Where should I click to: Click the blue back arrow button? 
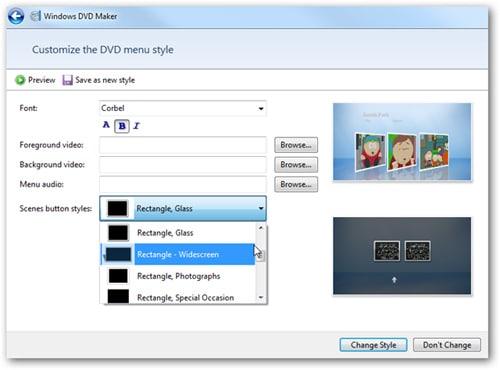[x=16, y=16]
